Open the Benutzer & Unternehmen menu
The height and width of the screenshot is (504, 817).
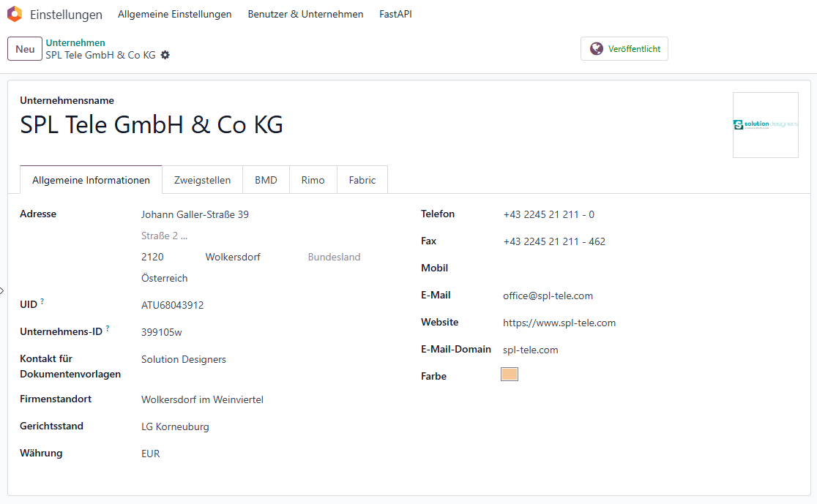pyautogui.click(x=305, y=14)
